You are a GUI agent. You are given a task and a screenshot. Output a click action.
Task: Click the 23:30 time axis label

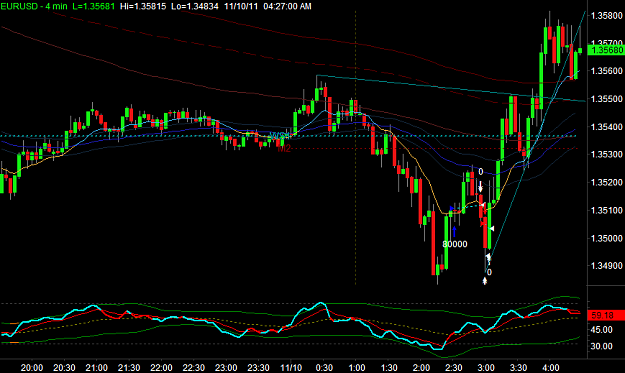coord(258,367)
